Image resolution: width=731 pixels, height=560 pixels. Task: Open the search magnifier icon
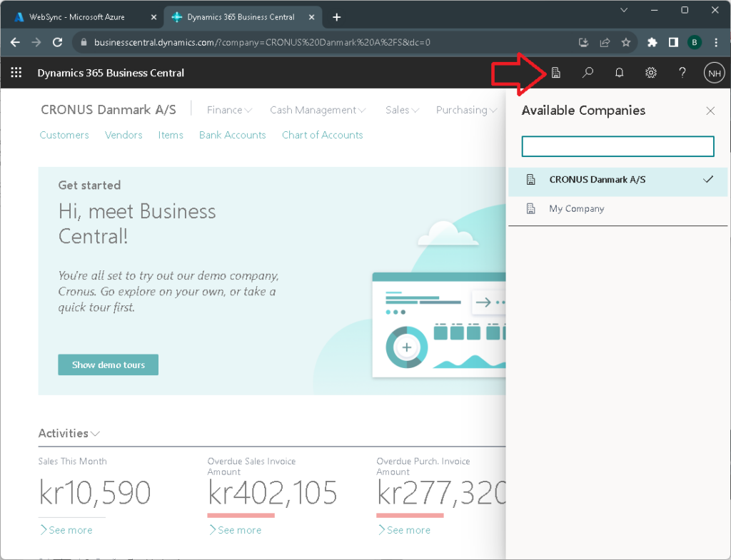point(588,73)
